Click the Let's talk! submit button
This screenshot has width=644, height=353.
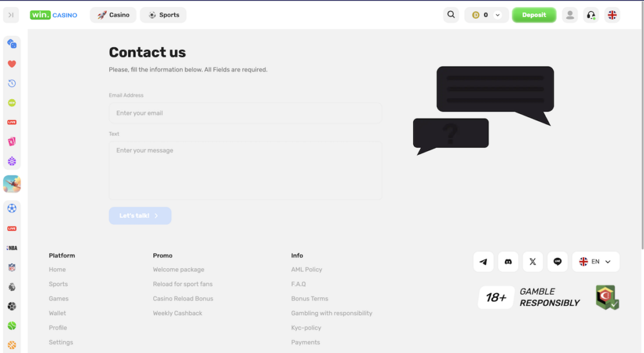pyautogui.click(x=140, y=216)
